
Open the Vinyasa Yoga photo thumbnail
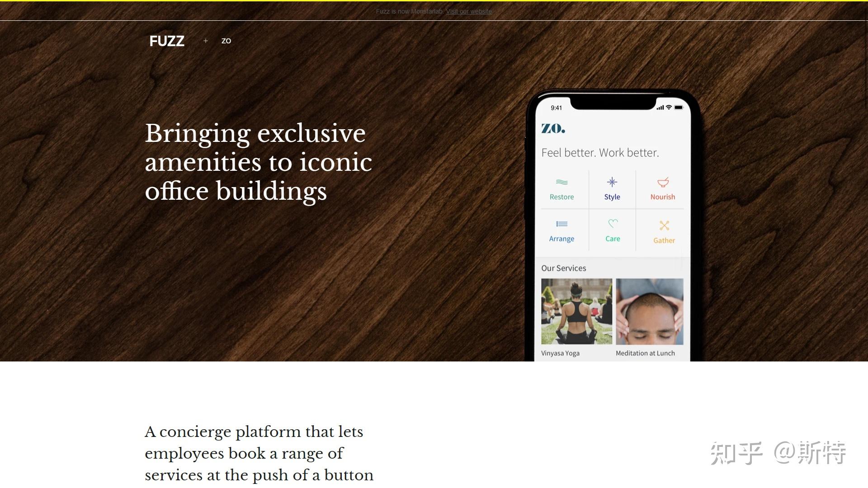point(577,311)
